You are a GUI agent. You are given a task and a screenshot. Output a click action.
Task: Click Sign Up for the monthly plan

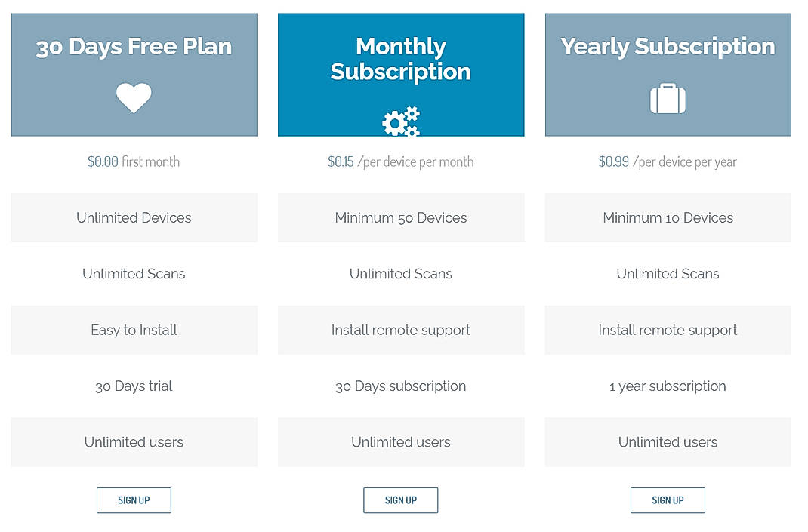click(x=400, y=500)
